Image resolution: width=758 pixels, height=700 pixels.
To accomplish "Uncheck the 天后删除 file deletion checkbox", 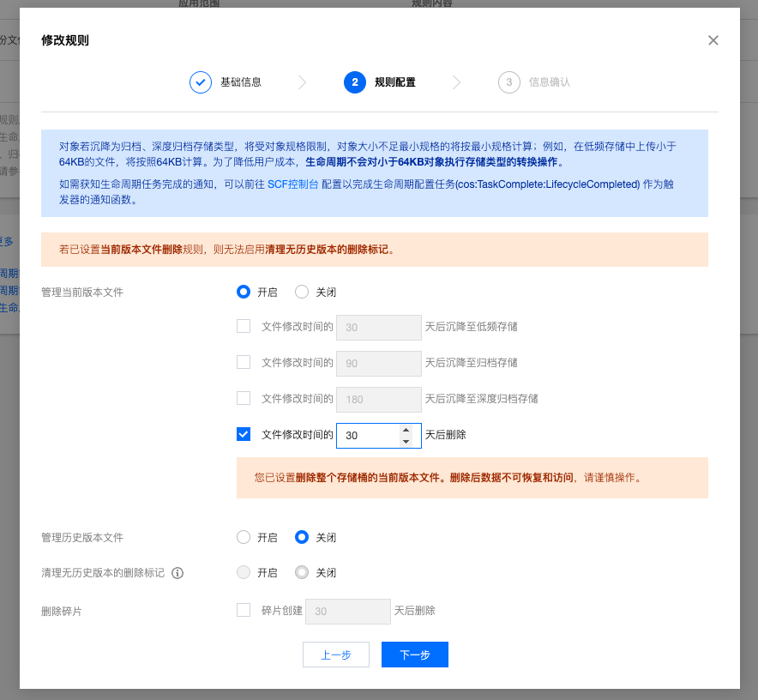I will click(x=244, y=434).
